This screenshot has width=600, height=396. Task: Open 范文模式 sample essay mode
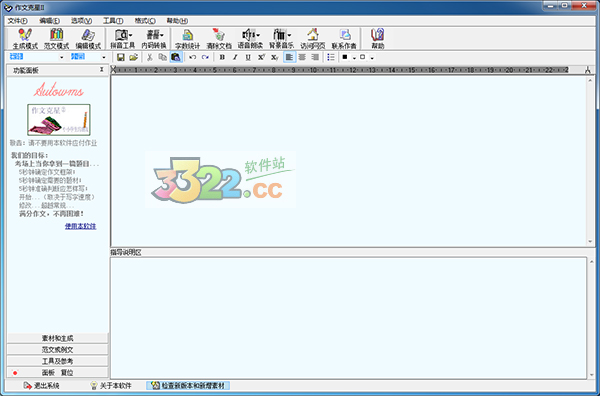(56, 39)
